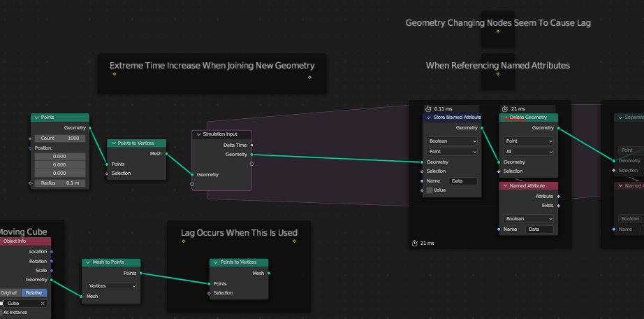Collapse the Store Named Attribute node
This screenshot has width=644, height=319.
[x=429, y=118]
